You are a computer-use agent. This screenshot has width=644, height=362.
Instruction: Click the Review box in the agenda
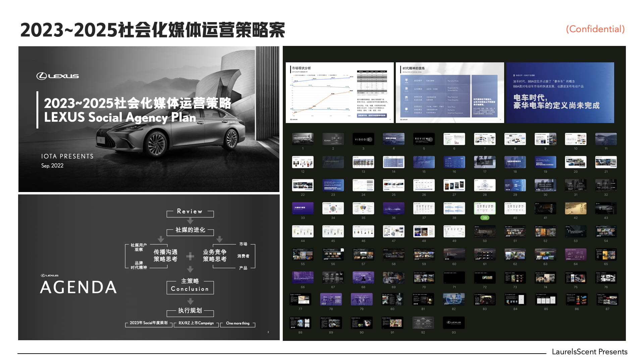[190, 212]
